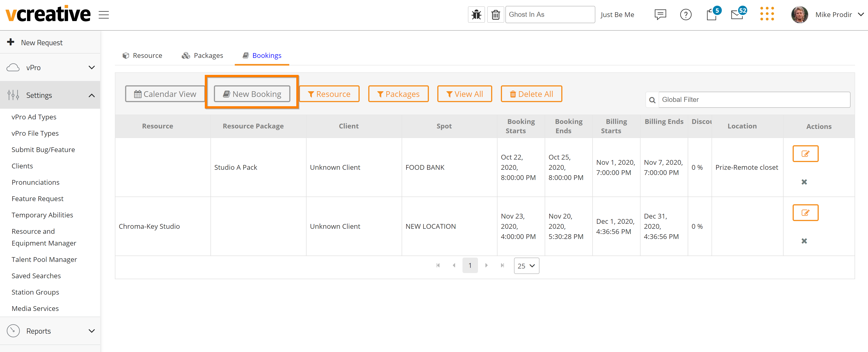Click the vcreative logo
Screen dimensions: 868x352
[x=48, y=14]
